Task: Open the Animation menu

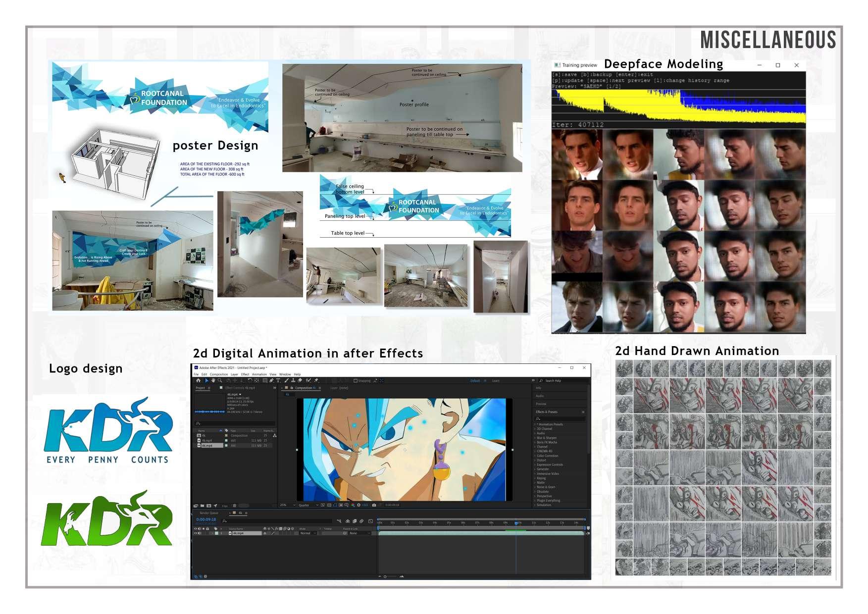Action: (259, 374)
